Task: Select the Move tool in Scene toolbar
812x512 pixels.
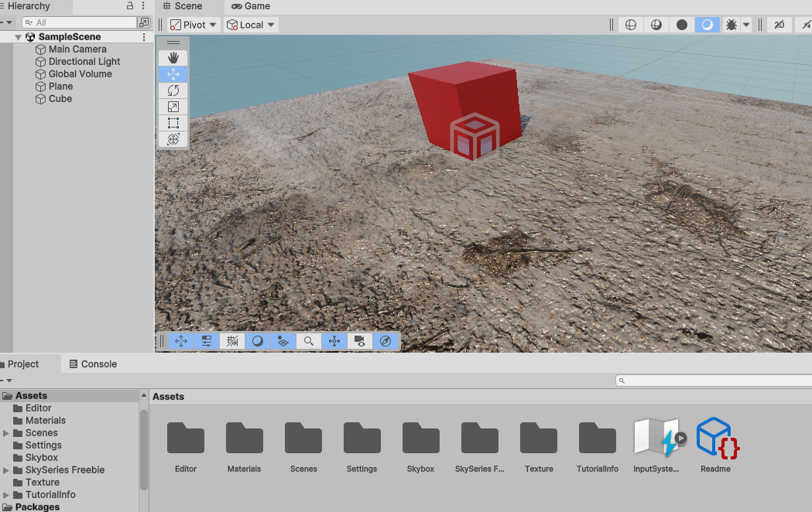Action: (x=173, y=74)
